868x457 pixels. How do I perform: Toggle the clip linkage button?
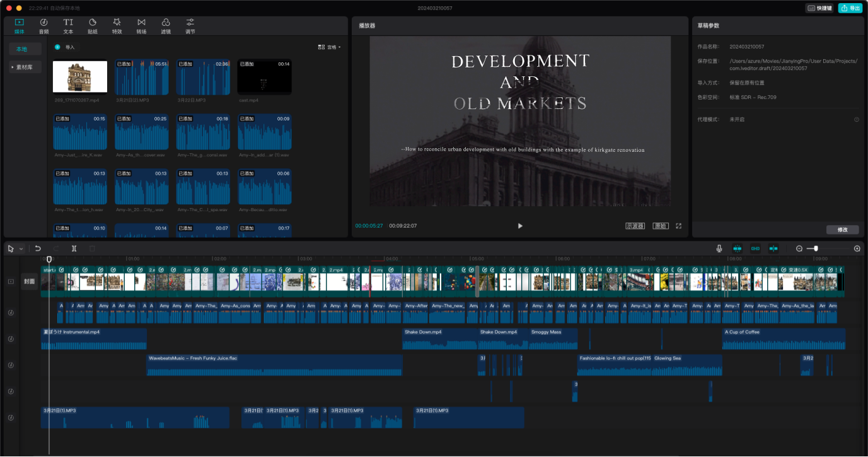(x=755, y=248)
